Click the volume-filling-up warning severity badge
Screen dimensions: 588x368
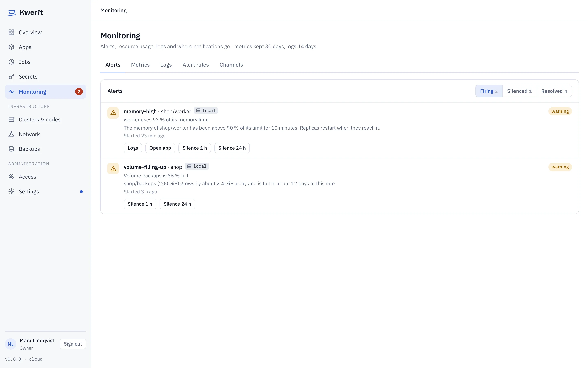point(560,167)
